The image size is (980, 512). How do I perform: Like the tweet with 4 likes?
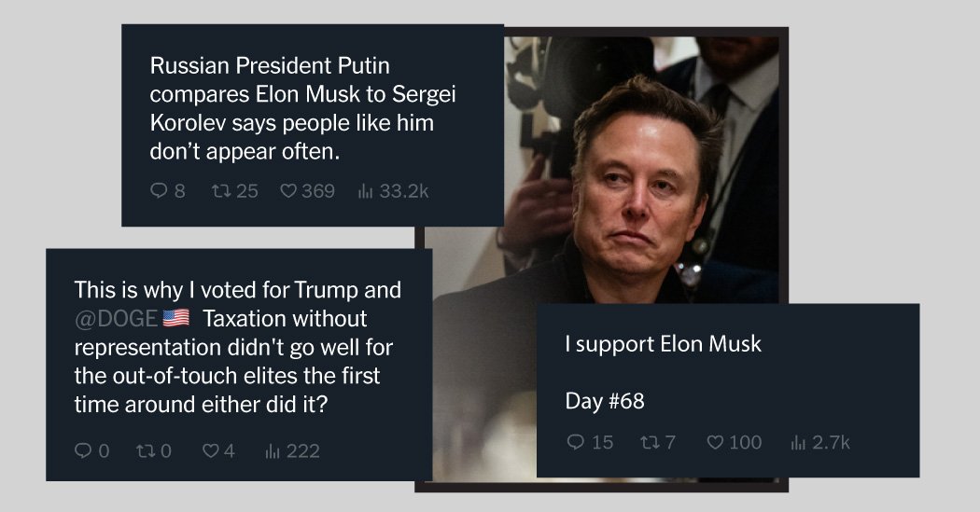(211, 451)
